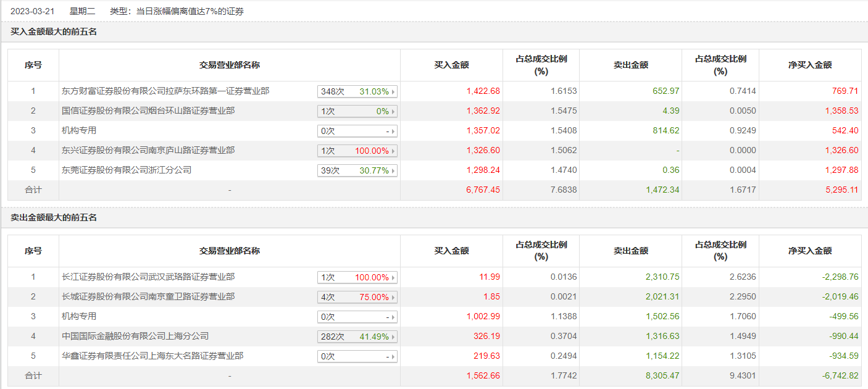Open the 4次 75.00% stats box
The width and height of the screenshot is (868, 389).
point(357,297)
